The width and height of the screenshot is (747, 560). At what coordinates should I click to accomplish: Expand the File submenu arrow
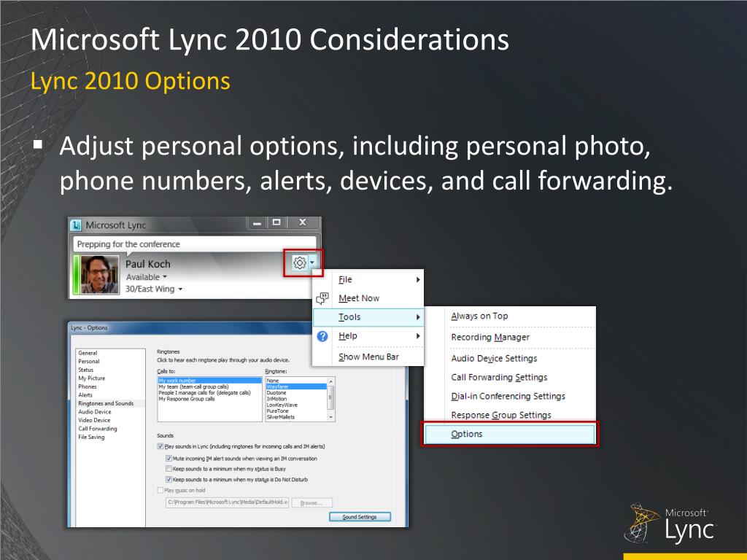[418, 279]
